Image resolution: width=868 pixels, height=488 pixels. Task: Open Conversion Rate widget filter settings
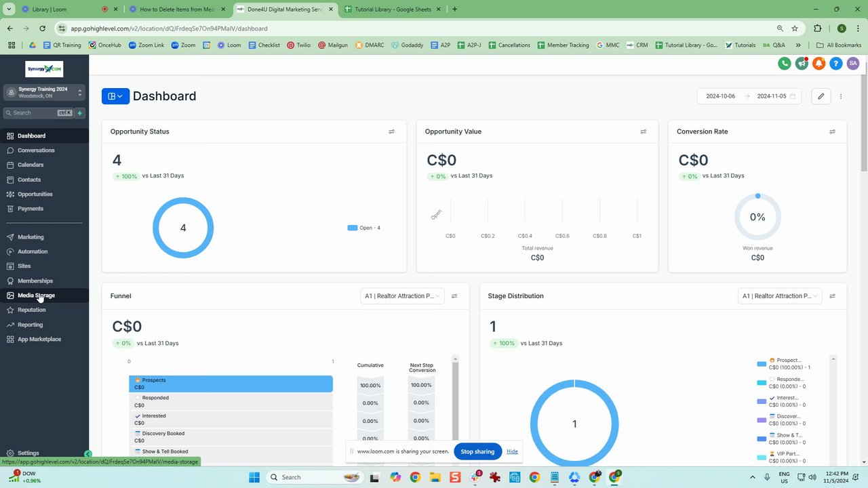coord(832,131)
